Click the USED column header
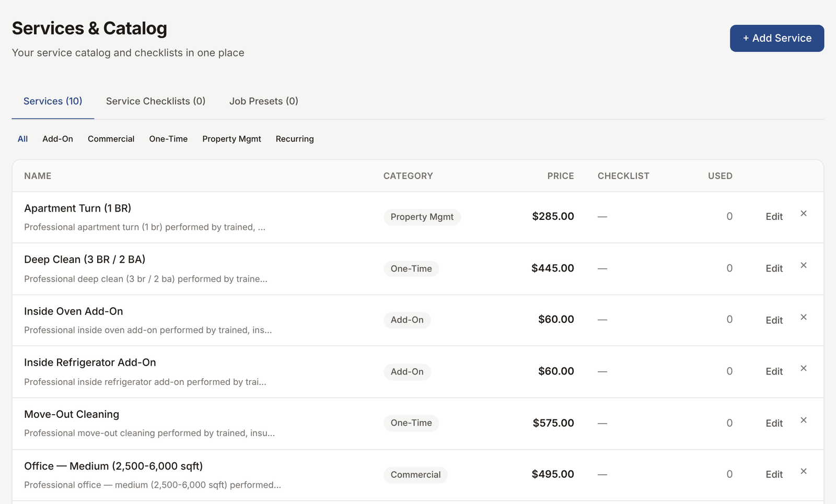The width and height of the screenshot is (836, 504). [720, 176]
